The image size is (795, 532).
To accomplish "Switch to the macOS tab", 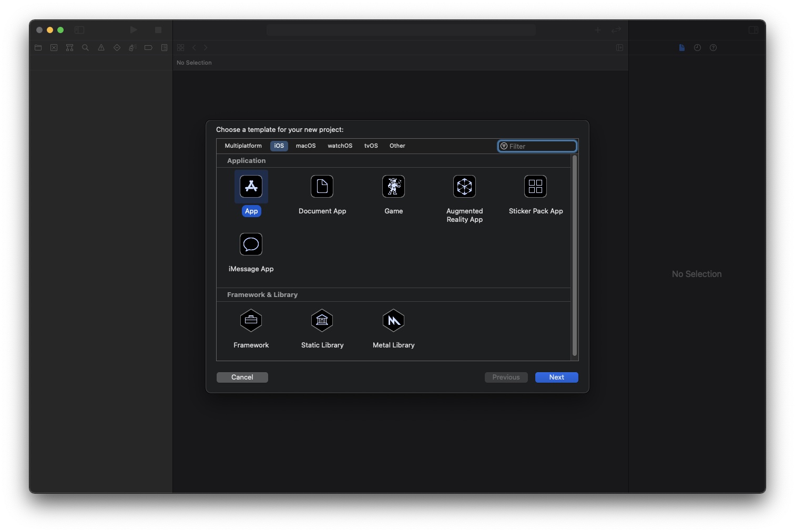I will coord(305,146).
